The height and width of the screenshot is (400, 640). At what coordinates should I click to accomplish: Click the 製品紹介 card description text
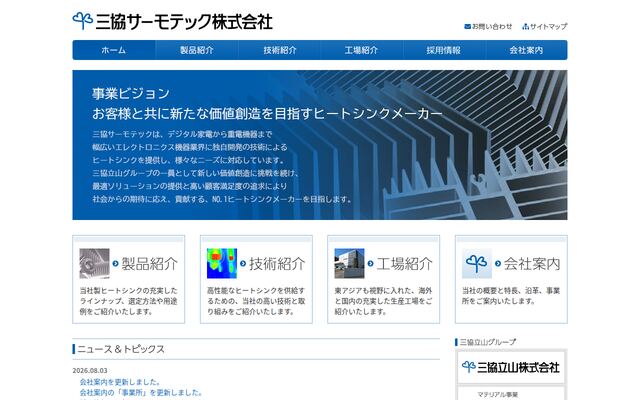tap(129, 301)
